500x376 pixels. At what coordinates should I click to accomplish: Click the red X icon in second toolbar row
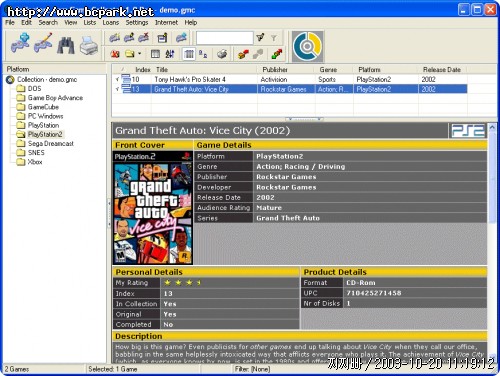tap(115, 54)
